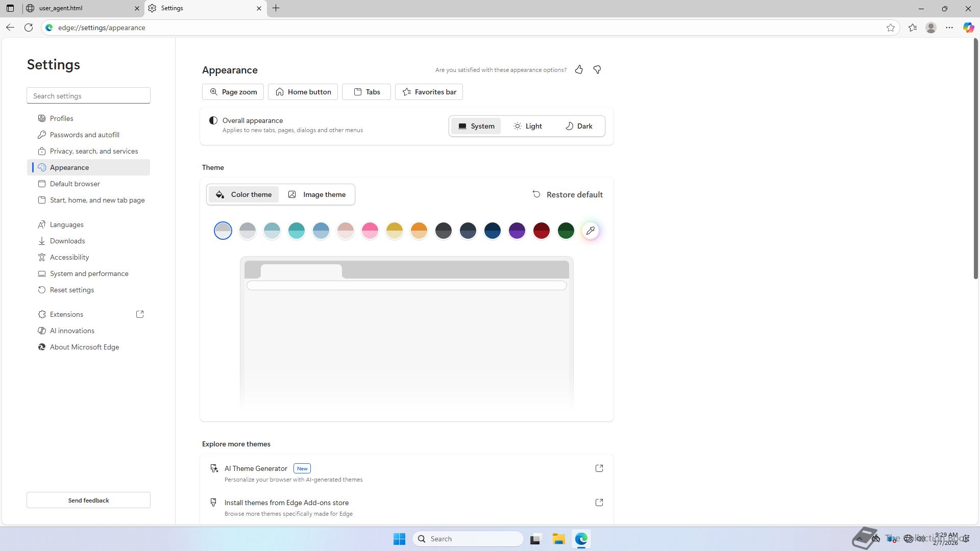This screenshot has height=551, width=980.
Task: Select the Dark overall appearance option
Action: tap(579, 126)
